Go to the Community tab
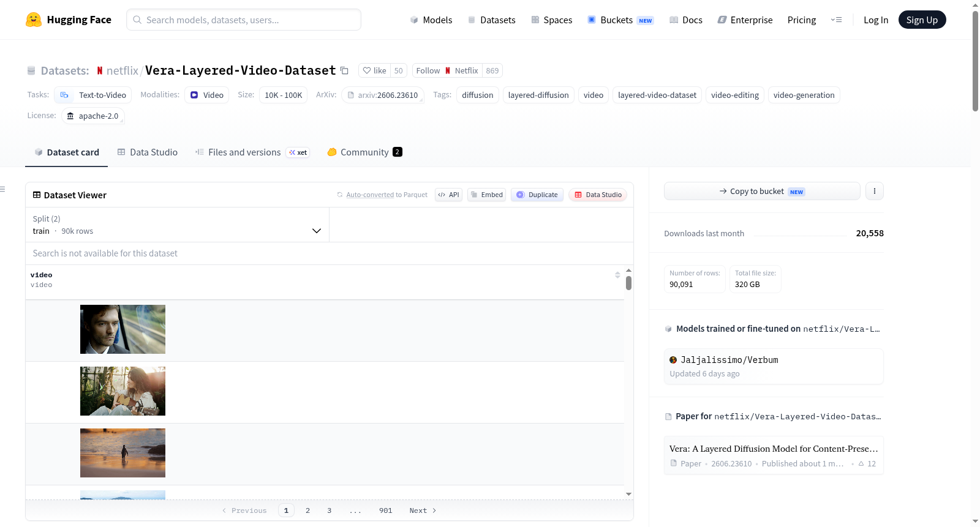Screen dimensions: 980x527 [x=364, y=152]
